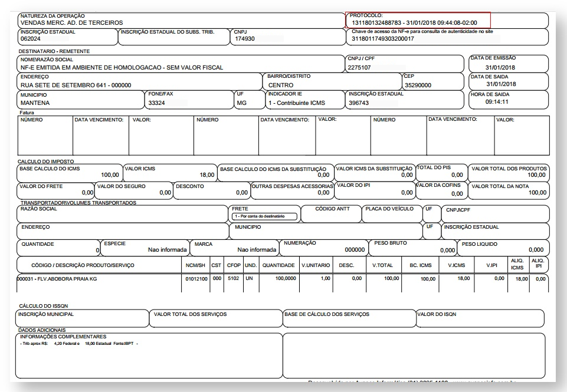Click the Inscrição Estadual value 062024
Viewport: 567px width, 392px height.
(x=30, y=39)
